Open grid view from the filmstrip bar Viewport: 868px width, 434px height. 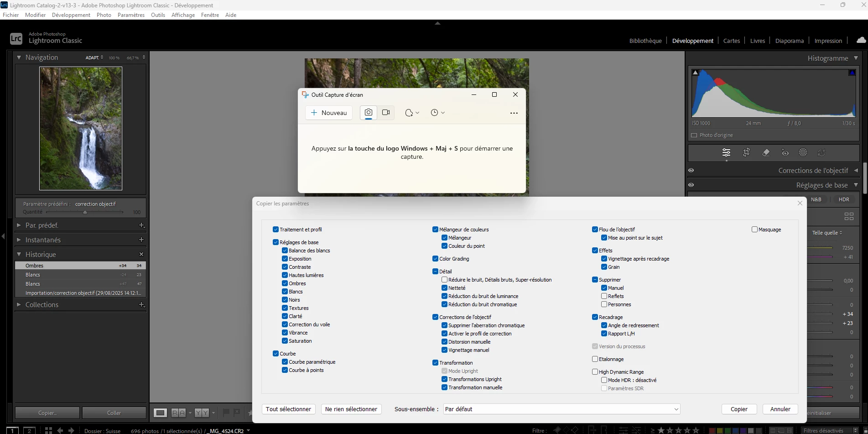pyautogui.click(x=48, y=430)
